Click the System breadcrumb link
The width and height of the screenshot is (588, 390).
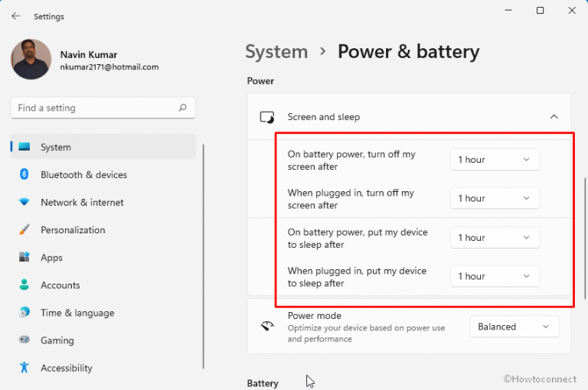(276, 52)
